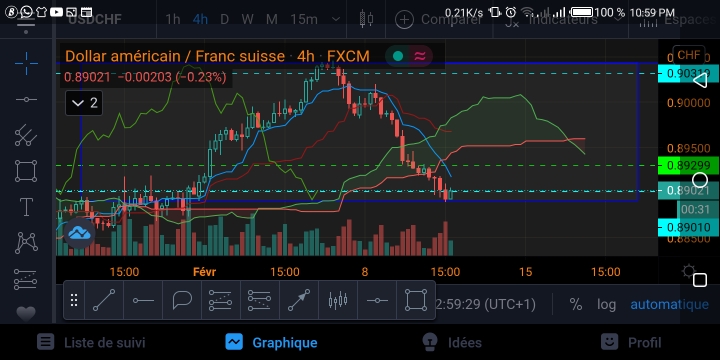This screenshot has width=720, height=360.
Task: Select the rectangle shape tool in left sidebar
Action: click(26, 171)
